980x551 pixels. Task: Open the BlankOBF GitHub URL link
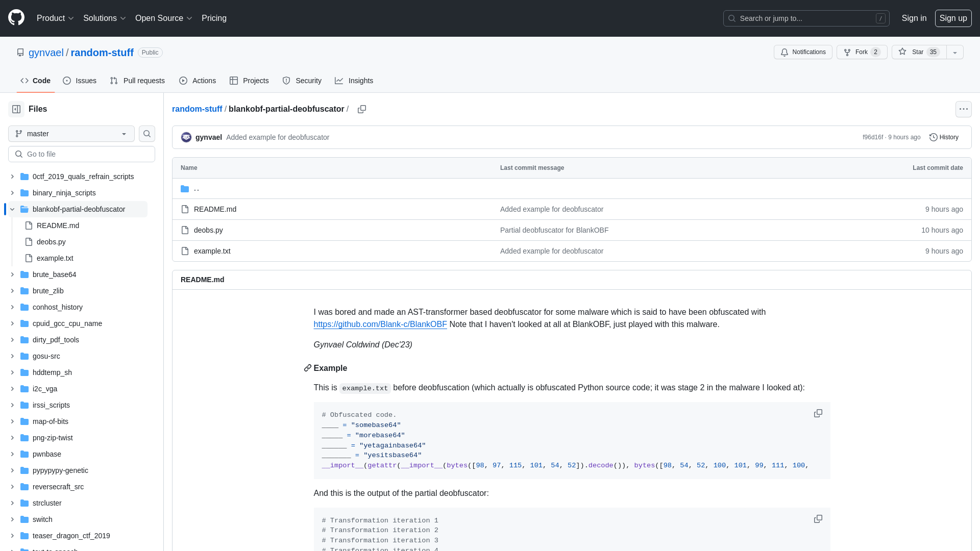380,324
